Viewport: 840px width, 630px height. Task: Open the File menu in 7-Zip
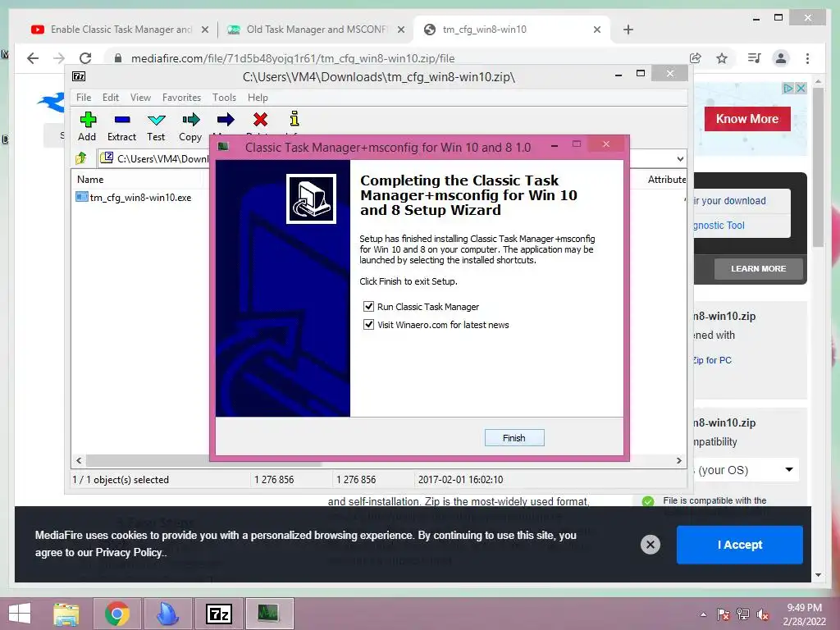84,98
